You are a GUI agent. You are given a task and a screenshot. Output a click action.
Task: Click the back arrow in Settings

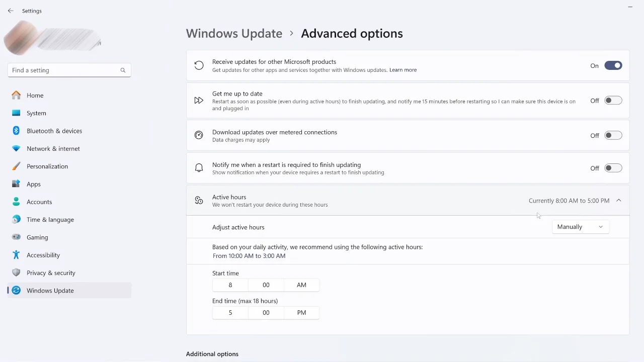coord(11,11)
